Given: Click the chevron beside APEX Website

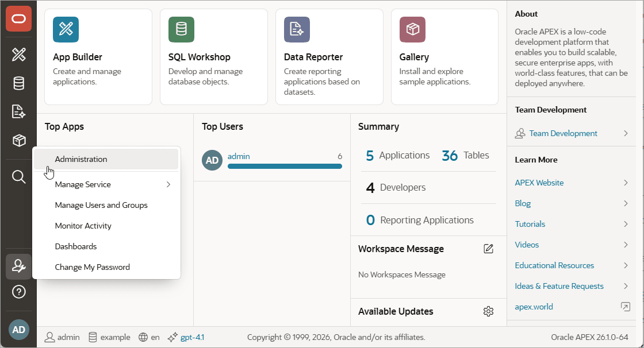Looking at the screenshot, I should pos(626,183).
